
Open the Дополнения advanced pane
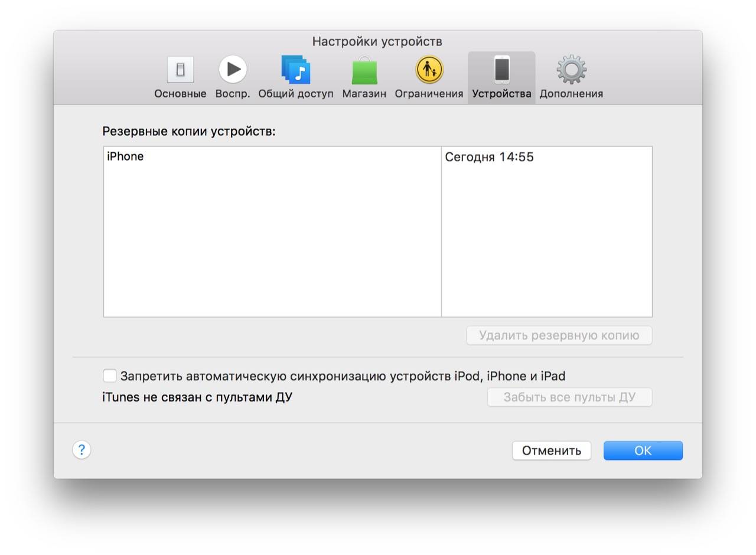click(571, 77)
